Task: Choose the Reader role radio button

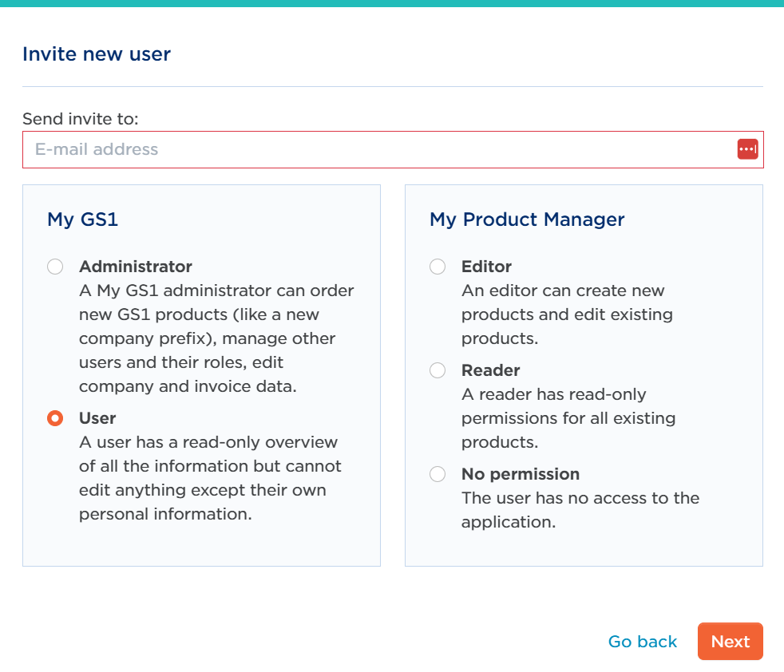Action: point(438,370)
